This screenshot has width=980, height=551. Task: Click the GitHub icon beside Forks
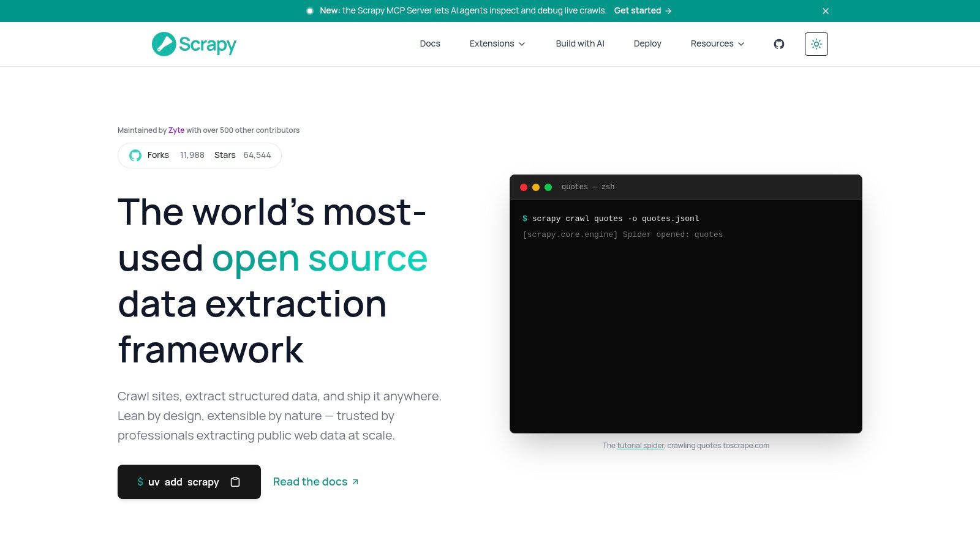coord(135,156)
